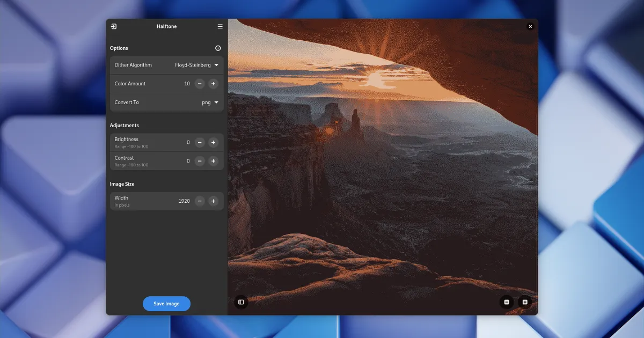Decrease the image Width value
This screenshot has height=338, width=644.
[200, 201]
